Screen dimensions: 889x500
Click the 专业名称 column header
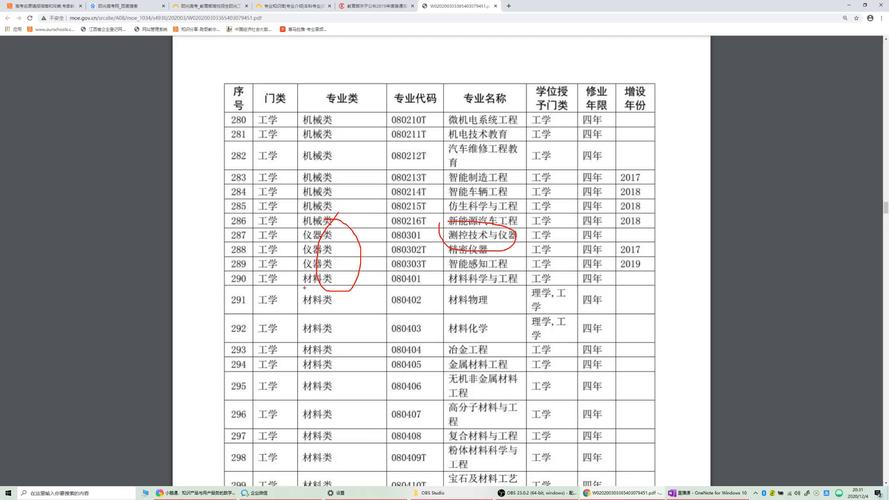tap(485, 98)
